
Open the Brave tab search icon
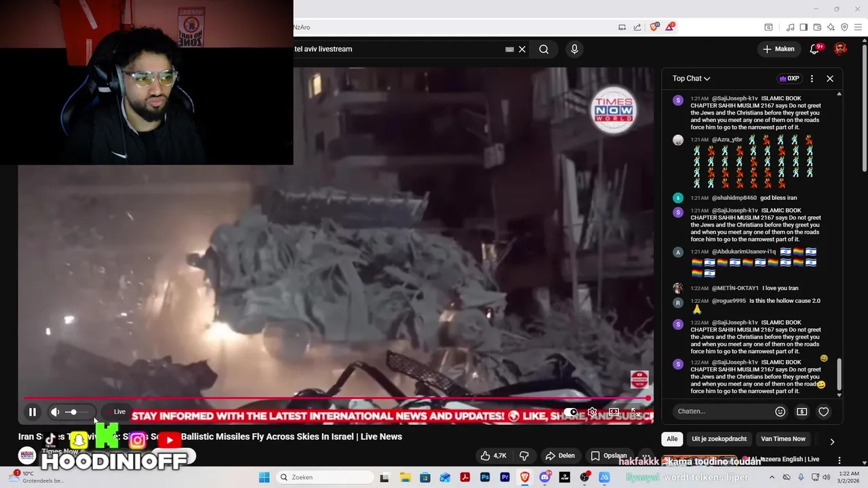(x=768, y=27)
